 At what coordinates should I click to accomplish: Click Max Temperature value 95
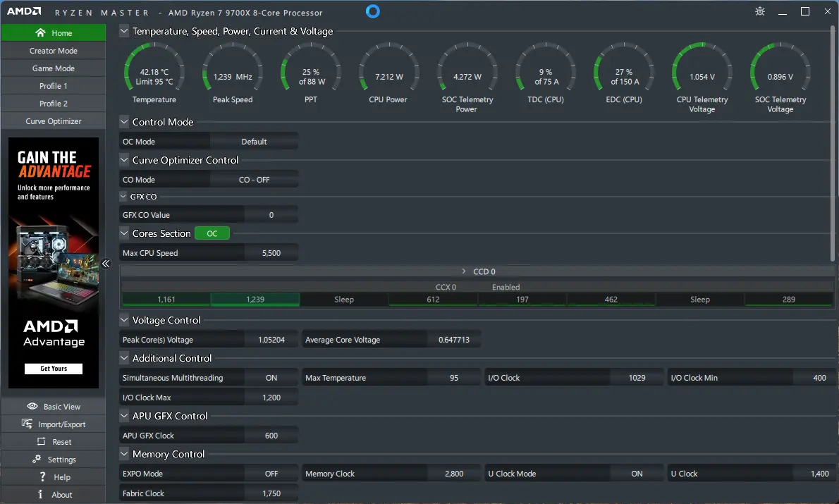click(x=454, y=378)
